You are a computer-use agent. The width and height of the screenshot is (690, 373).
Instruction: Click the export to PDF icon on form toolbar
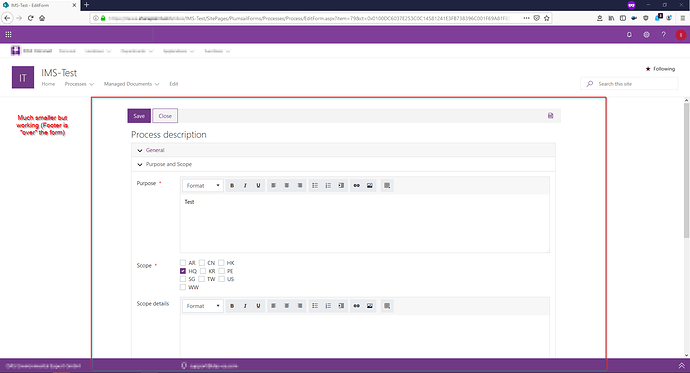coord(551,116)
